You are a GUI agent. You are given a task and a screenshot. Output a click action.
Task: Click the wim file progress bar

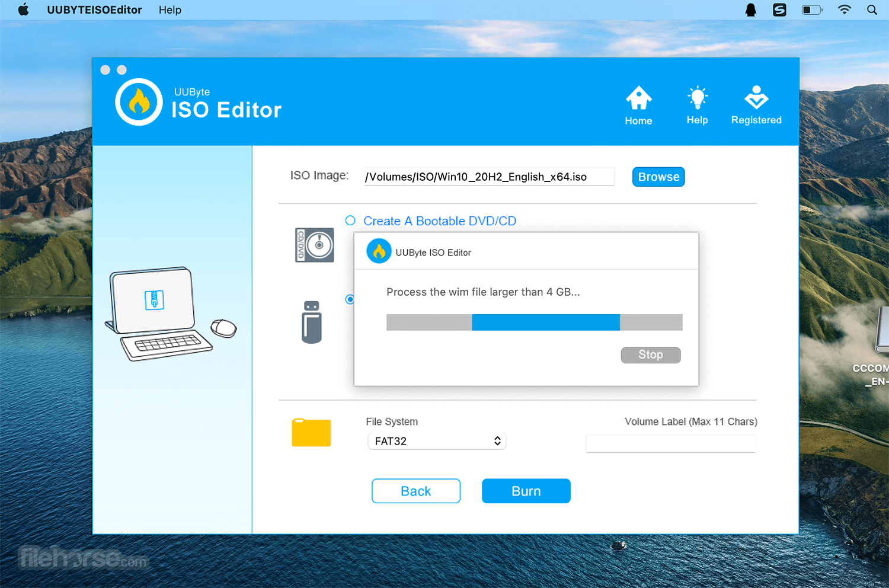click(535, 322)
